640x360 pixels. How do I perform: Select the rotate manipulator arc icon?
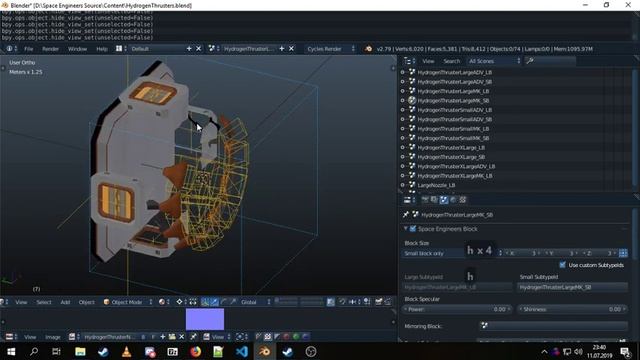click(224, 302)
